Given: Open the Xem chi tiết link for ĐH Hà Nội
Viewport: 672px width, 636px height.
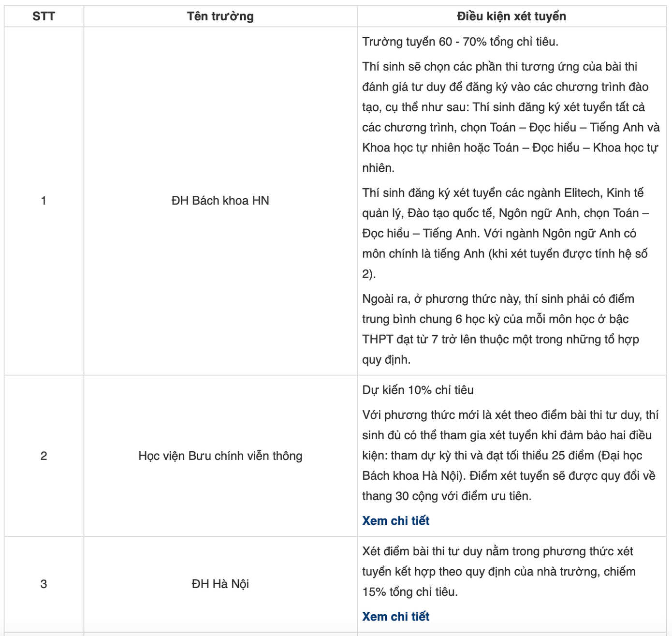Looking at the screenshot, I should pyautogui.click(x=395, y=617).
